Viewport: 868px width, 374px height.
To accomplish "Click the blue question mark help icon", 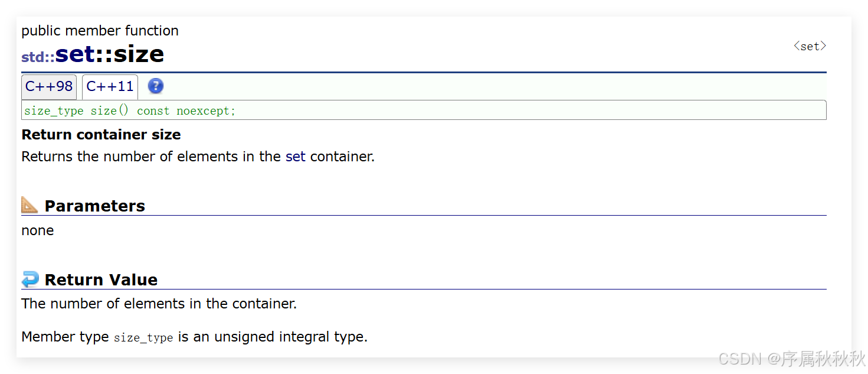I will pyautogui.click(x=155, y=86).
